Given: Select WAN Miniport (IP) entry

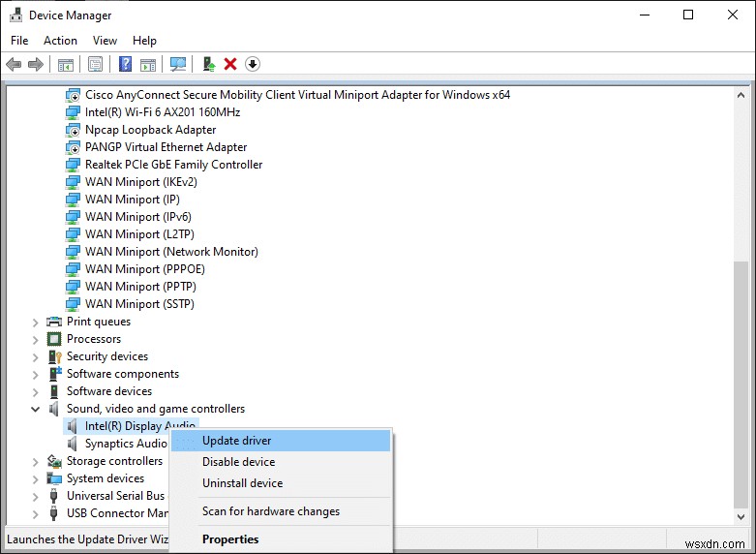Looking at the screenshot, I should tap(132, 200).
